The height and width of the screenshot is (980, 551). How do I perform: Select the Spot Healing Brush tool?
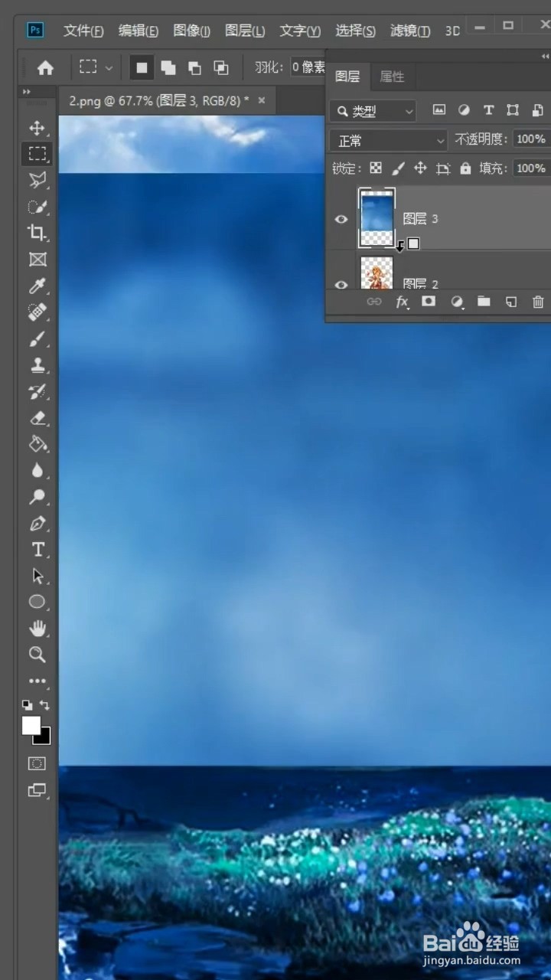[37, 312]
